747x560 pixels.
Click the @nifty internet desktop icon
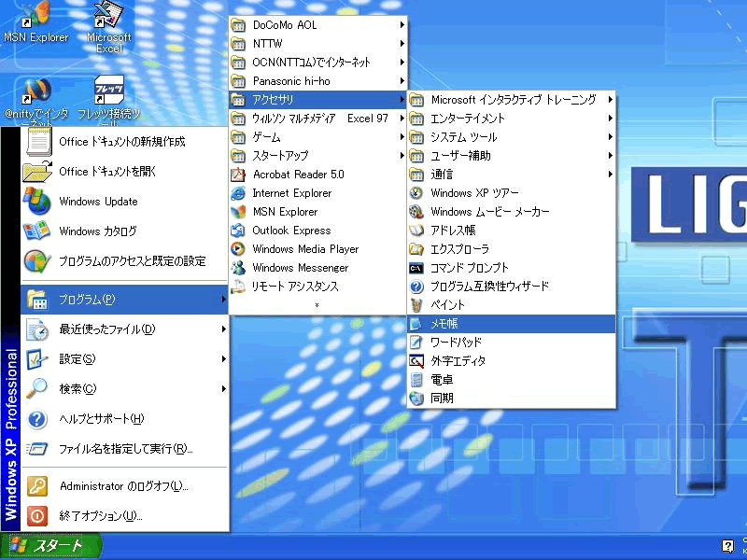36,91
